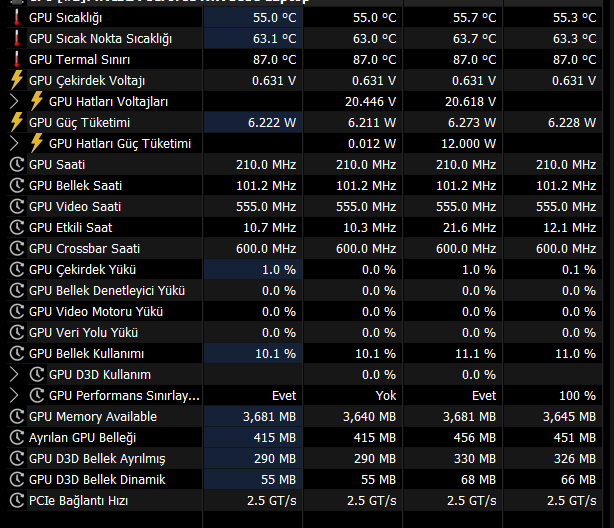Select the GPU Termal Sınırı label

pos(79,60)
